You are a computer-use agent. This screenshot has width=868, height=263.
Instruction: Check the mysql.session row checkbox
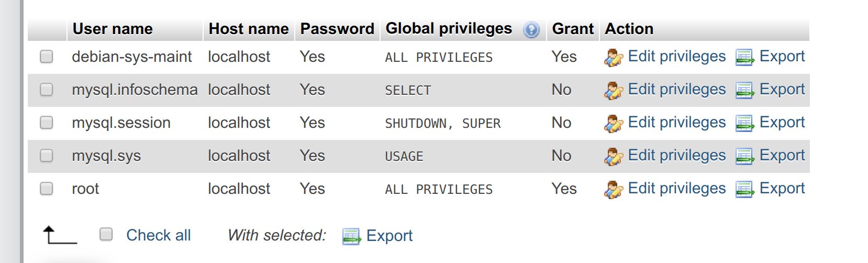click(47, 123)
